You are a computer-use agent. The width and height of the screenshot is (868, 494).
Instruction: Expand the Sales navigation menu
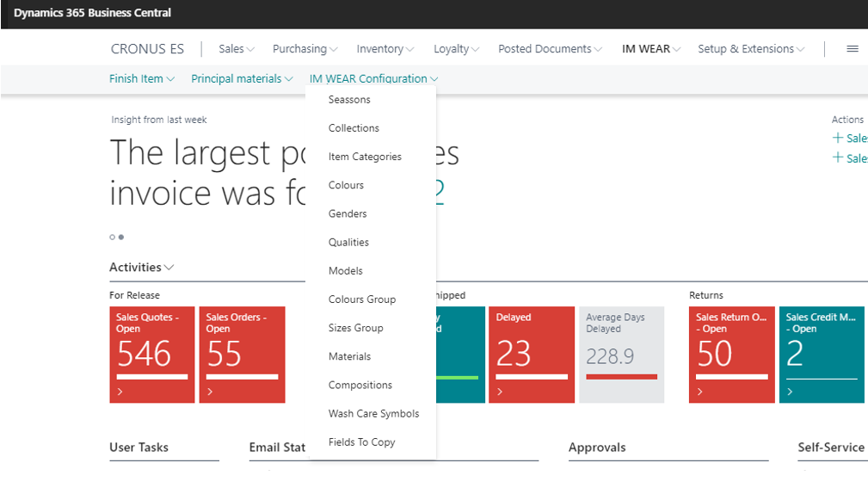(237, 49)
